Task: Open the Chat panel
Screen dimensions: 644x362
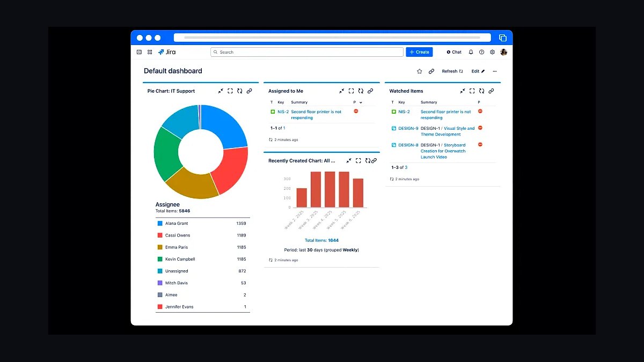Action: pyautogui.click(x=454, y=52)
